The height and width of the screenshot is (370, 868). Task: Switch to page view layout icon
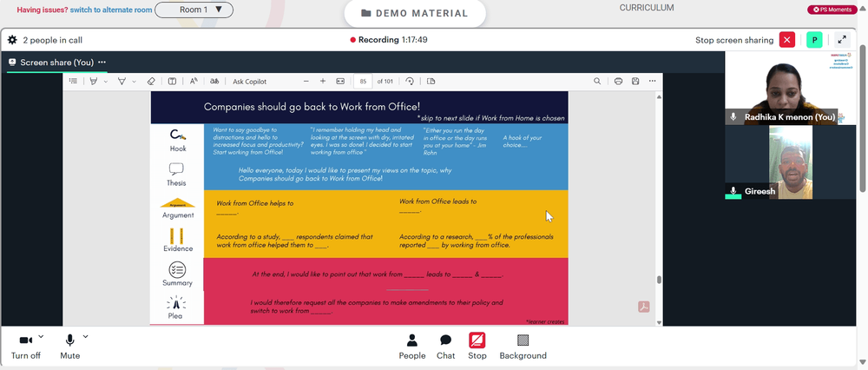431,81
